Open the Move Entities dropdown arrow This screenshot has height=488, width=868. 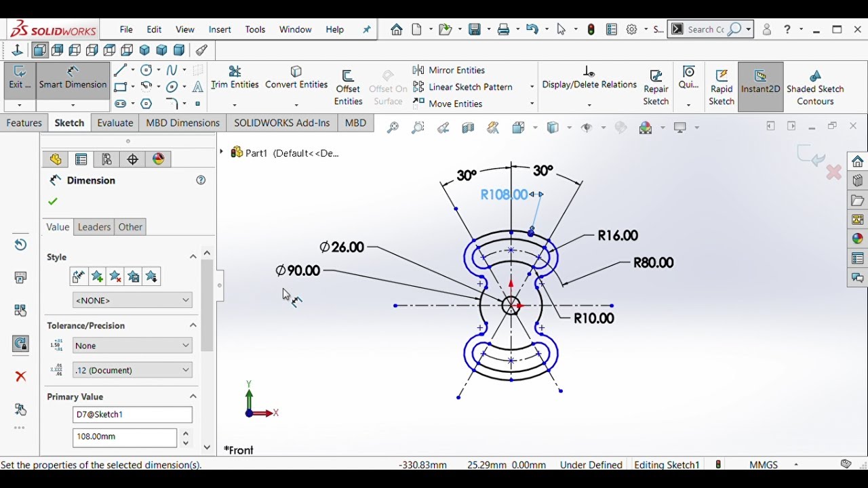[532, 104]
